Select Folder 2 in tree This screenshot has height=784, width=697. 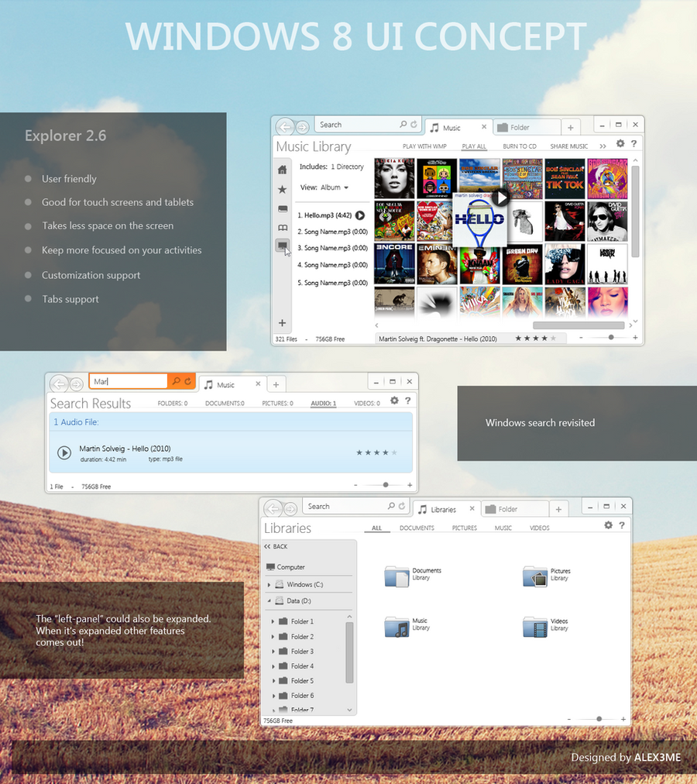[x=296, y=637]
